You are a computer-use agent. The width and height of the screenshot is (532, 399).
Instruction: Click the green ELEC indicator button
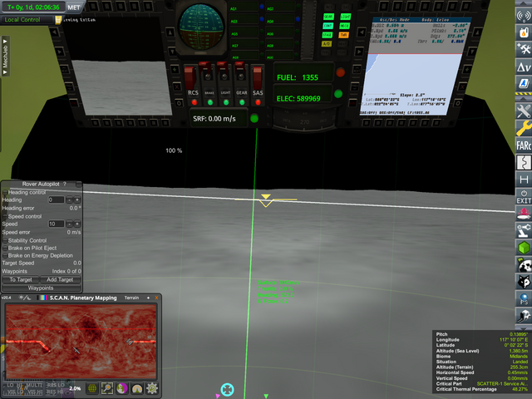tap(338, 94)
